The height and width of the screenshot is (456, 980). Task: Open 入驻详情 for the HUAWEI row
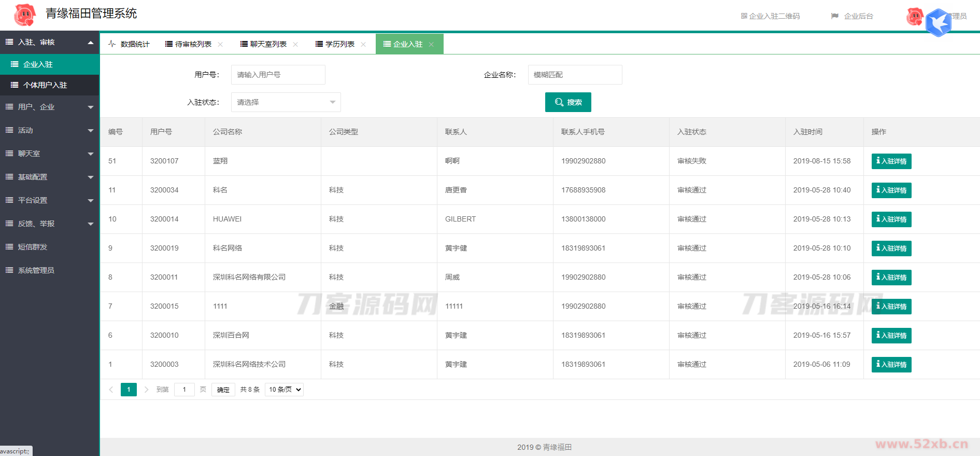point(891,219)
